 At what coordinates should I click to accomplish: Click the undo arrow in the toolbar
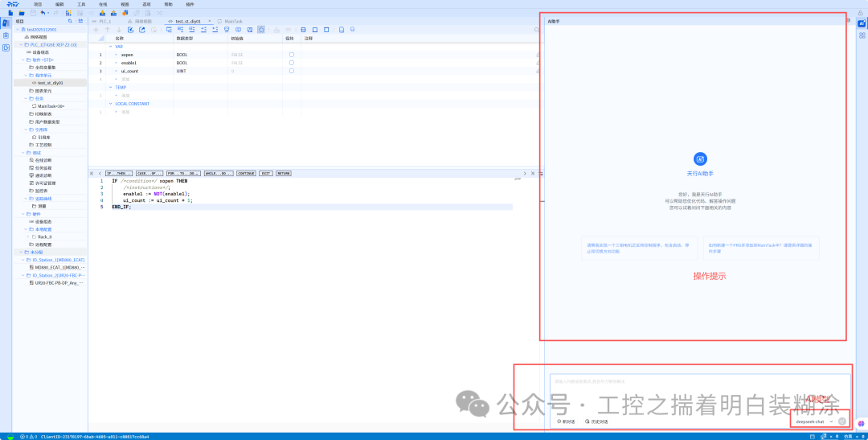pos(43,13)
